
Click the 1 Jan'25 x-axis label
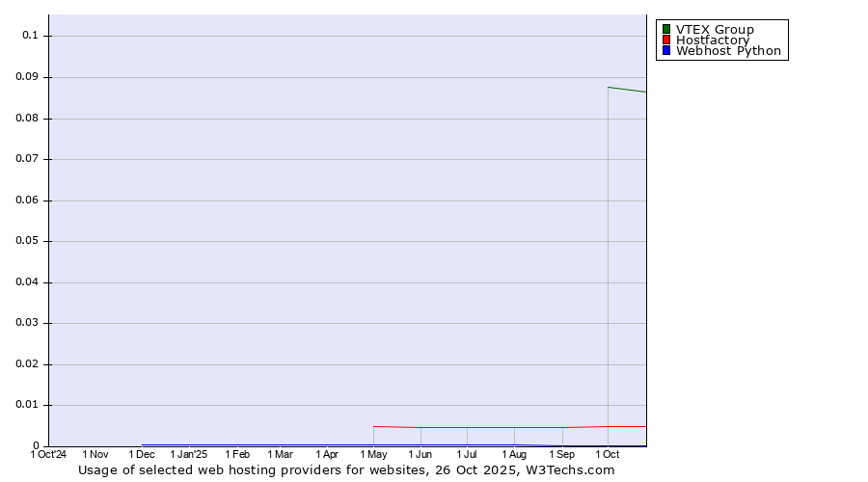189,454
